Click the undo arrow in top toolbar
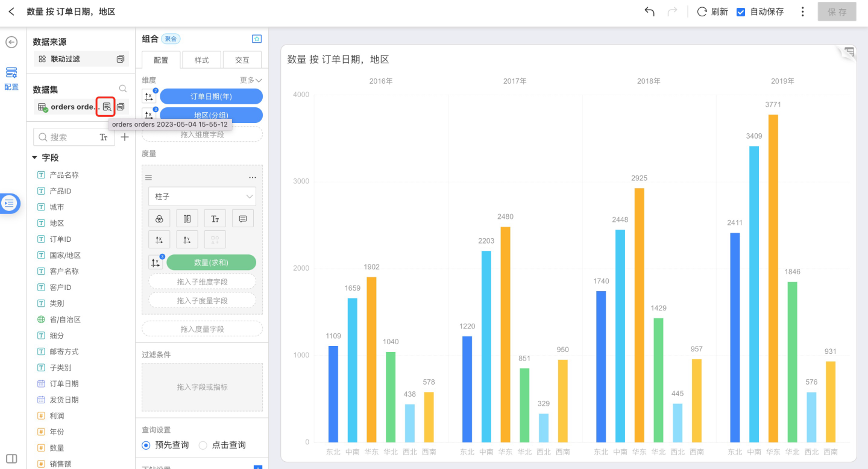Screen dimensions: 868x469 pos(649,12)
